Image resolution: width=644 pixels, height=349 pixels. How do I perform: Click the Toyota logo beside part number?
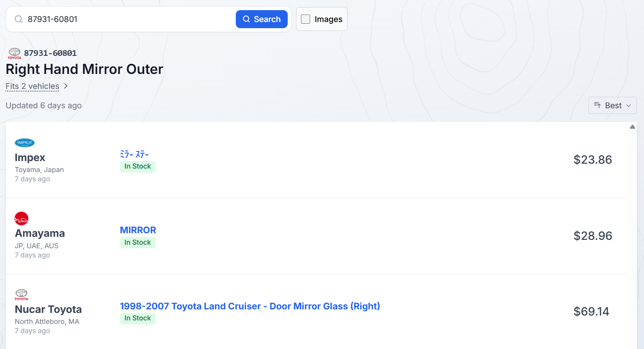15,53
